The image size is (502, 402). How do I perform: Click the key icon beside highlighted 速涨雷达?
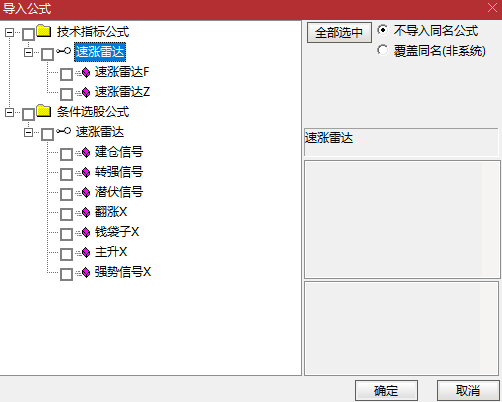(x=63, y=51)
